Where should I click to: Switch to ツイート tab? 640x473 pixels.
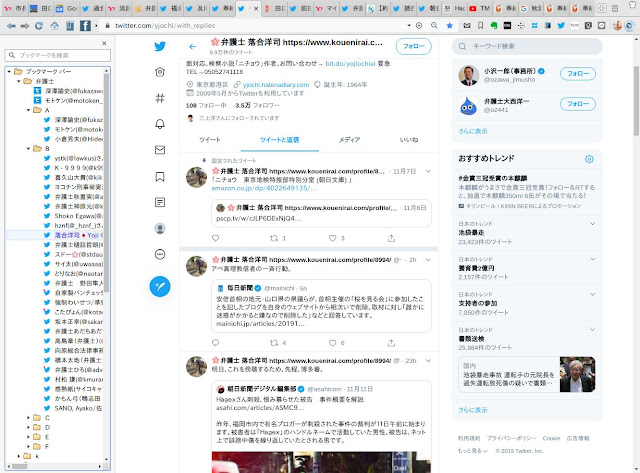coord(210,140)
